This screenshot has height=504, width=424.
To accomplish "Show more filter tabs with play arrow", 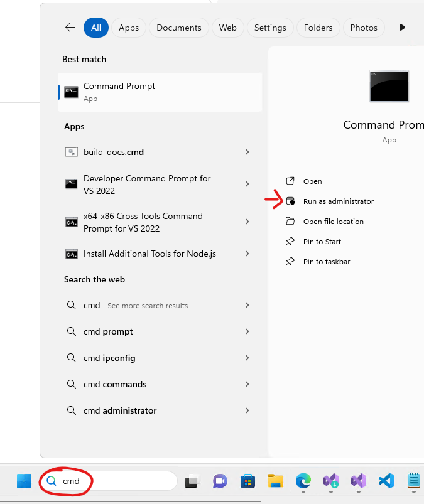I will [402, 28].
